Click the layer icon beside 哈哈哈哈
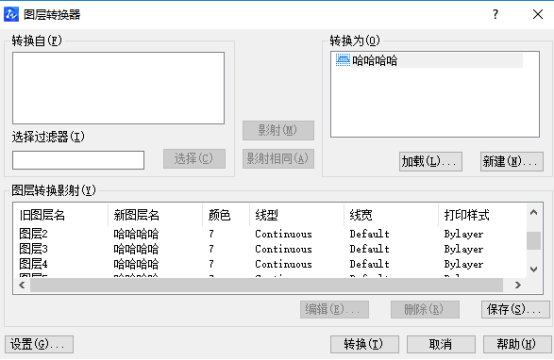 (x=342, y=60)
